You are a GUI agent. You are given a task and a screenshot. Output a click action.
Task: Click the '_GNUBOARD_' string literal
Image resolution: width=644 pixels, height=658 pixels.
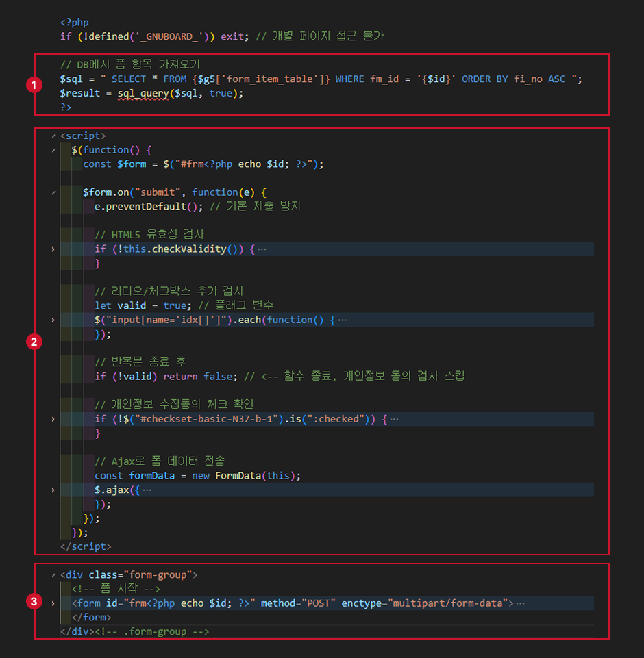(169, 36)
